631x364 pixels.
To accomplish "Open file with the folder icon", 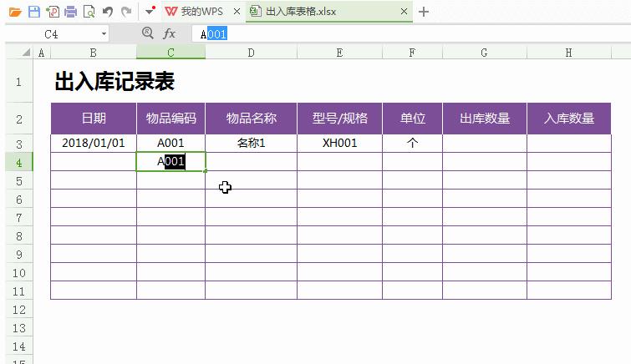I will (x=15, y=12).
